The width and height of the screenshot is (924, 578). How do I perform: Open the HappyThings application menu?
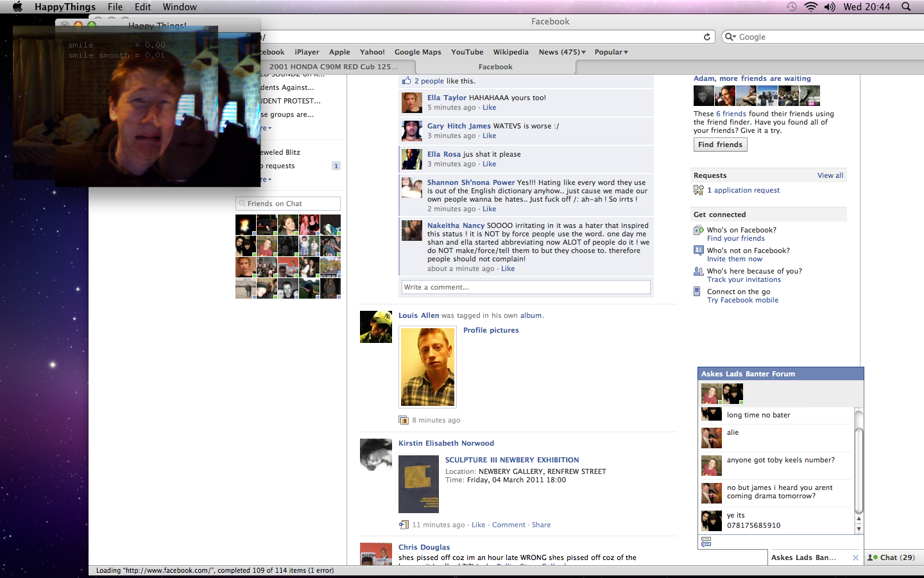(65, 6)
